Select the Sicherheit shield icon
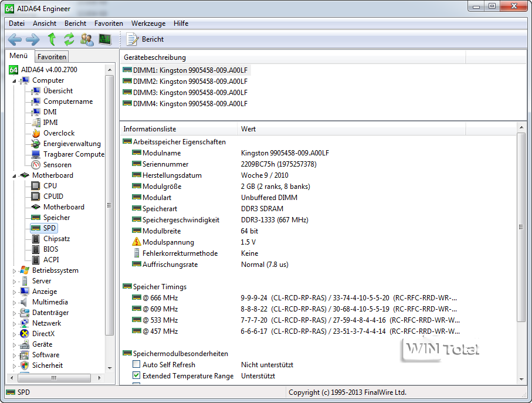 pyautogui.click(x=25, y=365)
